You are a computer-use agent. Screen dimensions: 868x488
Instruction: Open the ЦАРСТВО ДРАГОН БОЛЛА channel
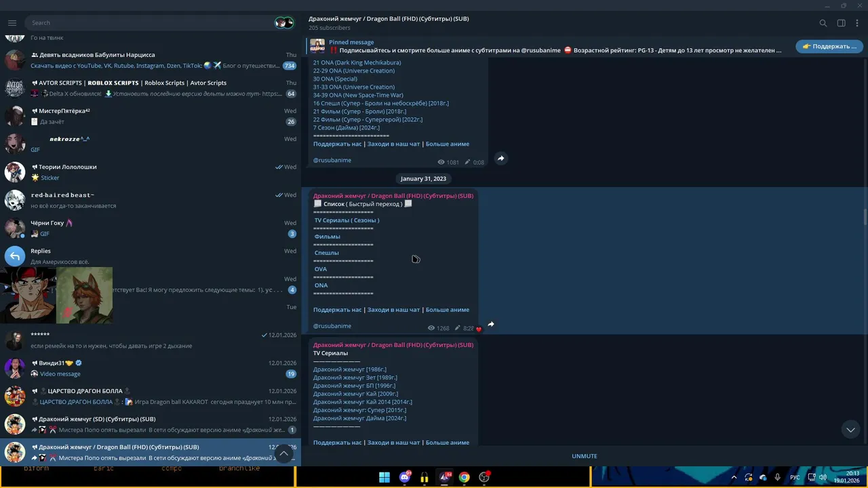tap(151, 396)
